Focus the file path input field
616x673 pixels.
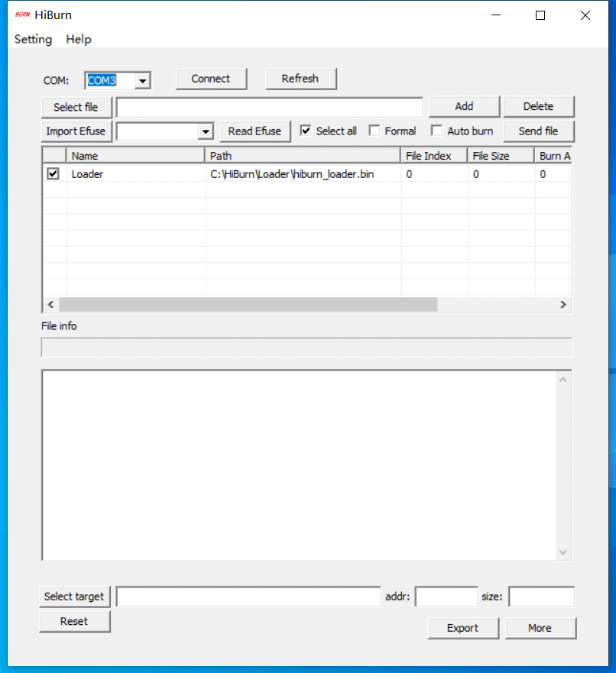tap(269, 107)
